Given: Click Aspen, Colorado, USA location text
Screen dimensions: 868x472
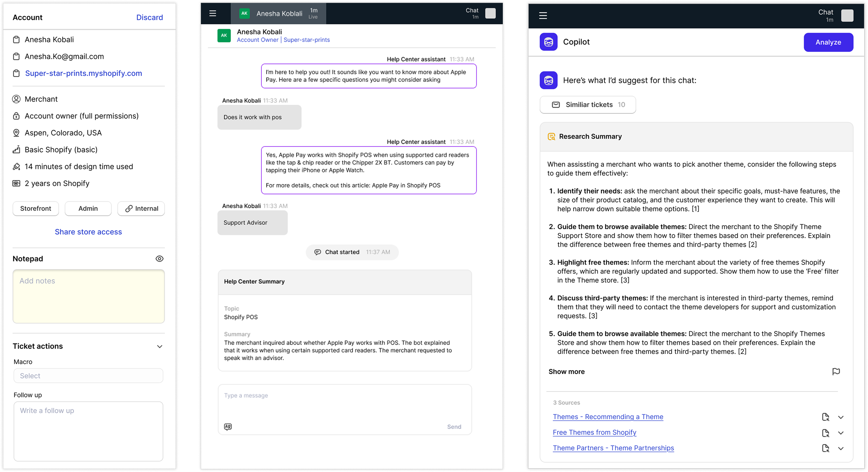Looking at the screenshot, I should pos(63,133).
